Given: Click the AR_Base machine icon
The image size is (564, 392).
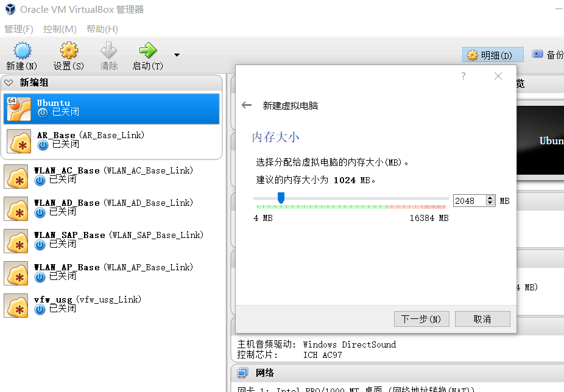Looking at the screenshot, I should (x=19, y=141).
